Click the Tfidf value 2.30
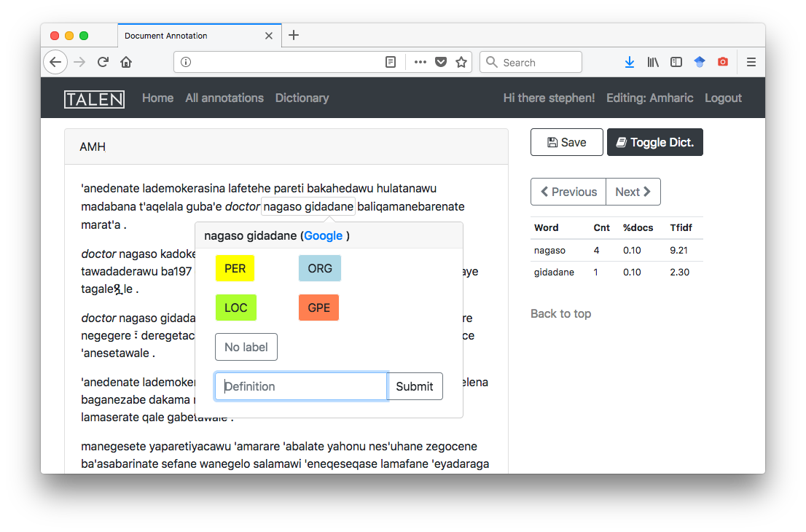 pos(679,272)
